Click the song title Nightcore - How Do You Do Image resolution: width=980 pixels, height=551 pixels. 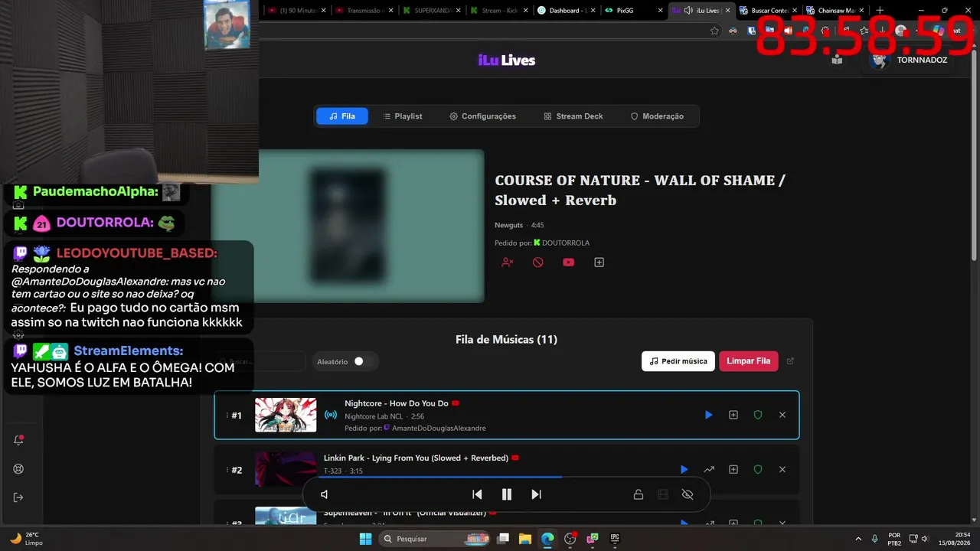coord(397,403)
